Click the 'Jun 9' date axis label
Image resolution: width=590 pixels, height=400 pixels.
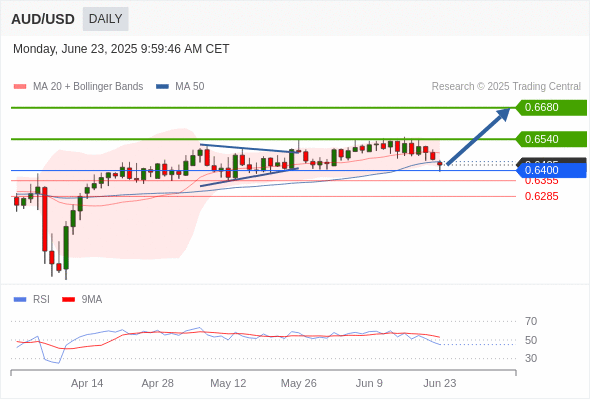(369, 383)
